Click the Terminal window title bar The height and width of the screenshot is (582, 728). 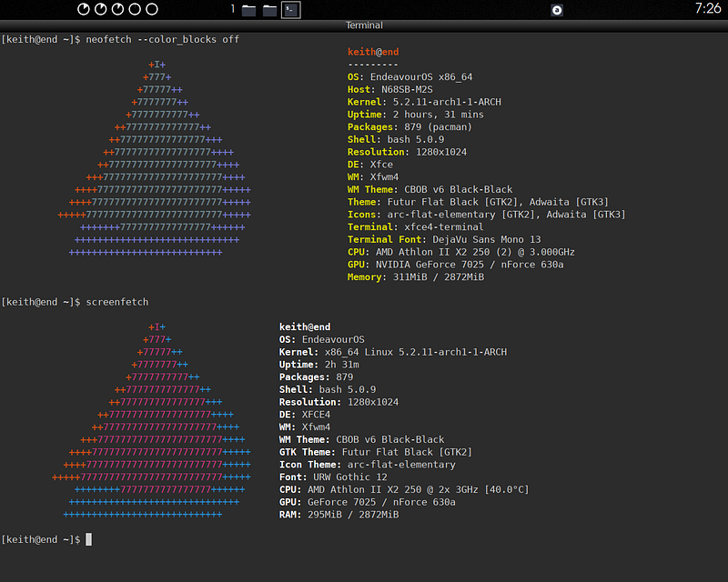364,25
